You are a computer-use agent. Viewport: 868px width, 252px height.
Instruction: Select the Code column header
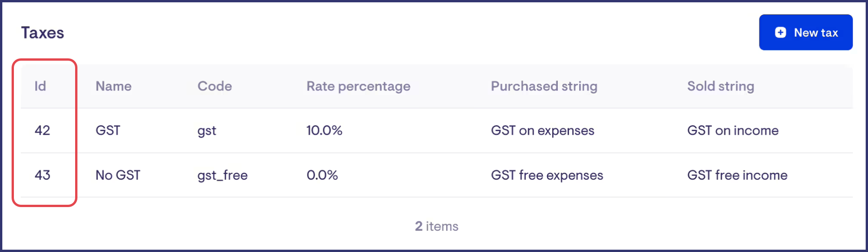pyautogui.click(x=215, y=86)
